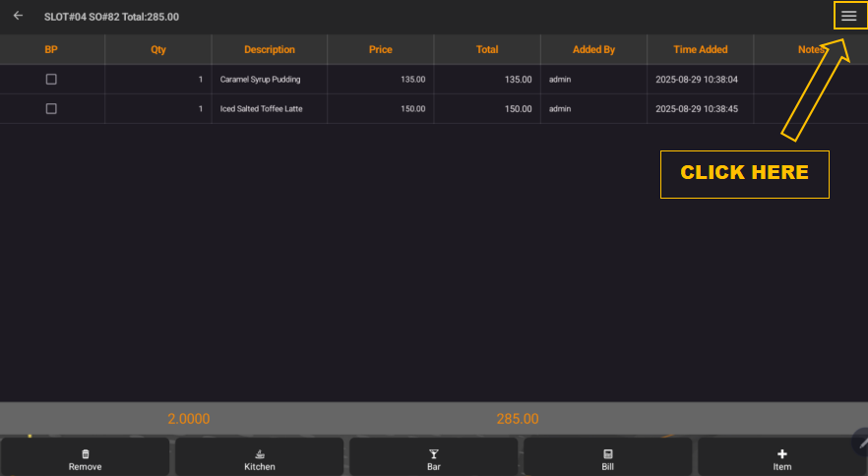Click the Description column header
The width and height of the screenshot is (868, 476).
(x=270, y=49)
